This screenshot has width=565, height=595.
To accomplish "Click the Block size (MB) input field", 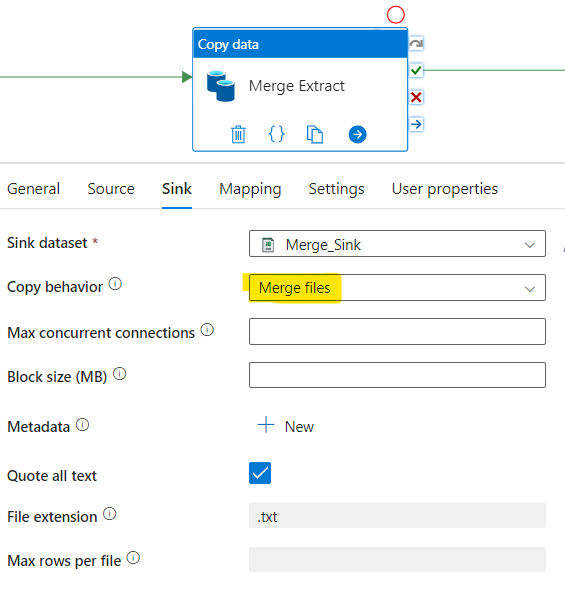I will 397,375.
